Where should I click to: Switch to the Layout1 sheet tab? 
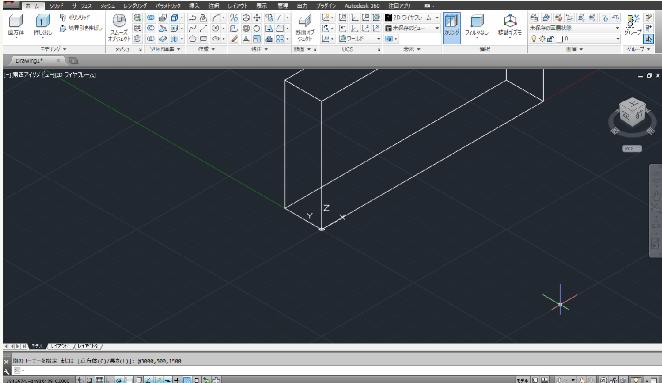click(x=61, y=346)
